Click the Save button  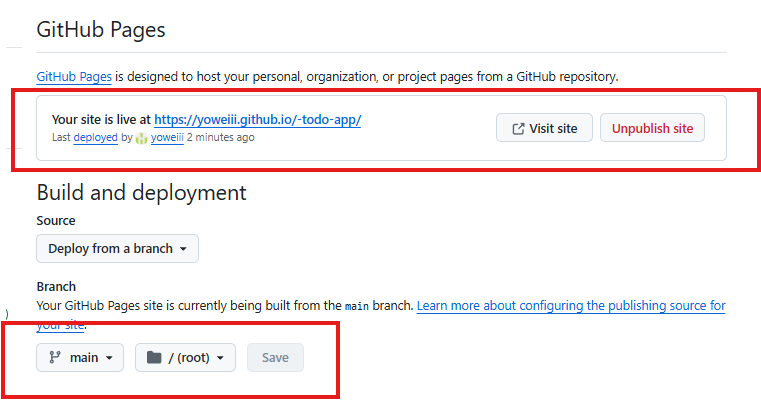coord(275,358)
